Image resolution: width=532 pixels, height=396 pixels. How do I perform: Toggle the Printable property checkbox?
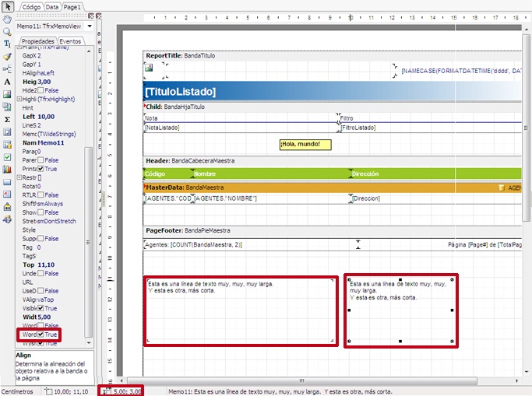pos(41,169)
